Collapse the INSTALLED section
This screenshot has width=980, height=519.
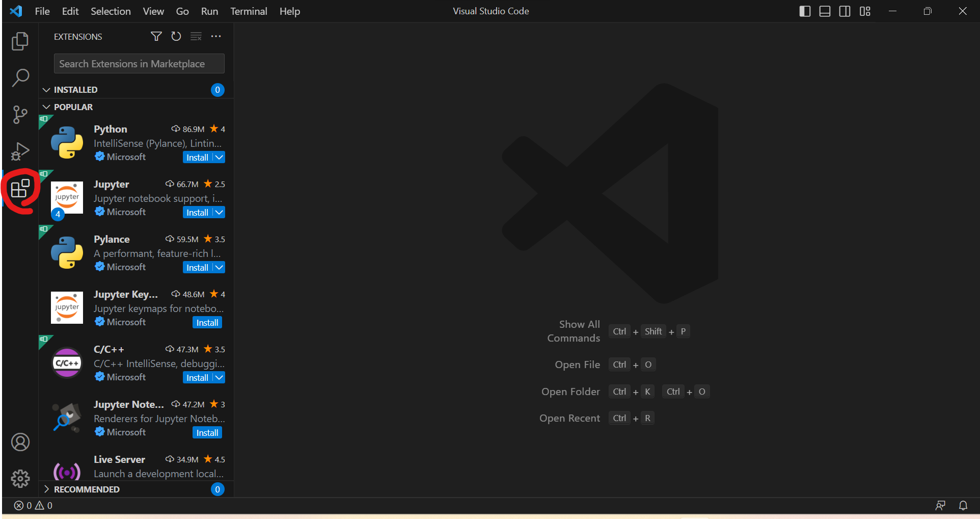point(46,90)
